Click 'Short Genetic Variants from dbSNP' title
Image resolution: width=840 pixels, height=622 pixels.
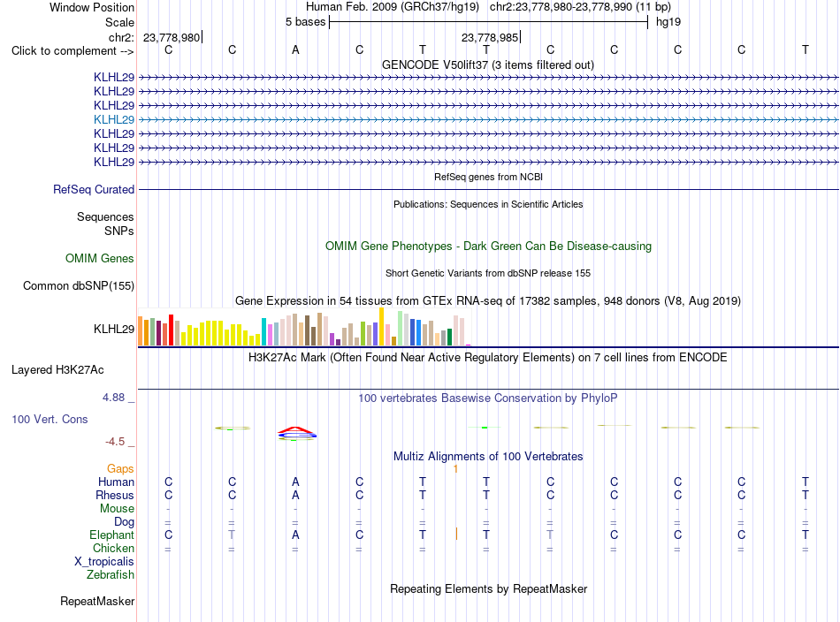pos(488,273)
